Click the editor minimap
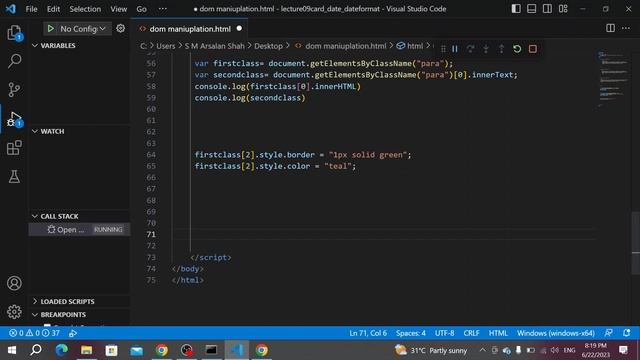 click(x=613, y=80)
